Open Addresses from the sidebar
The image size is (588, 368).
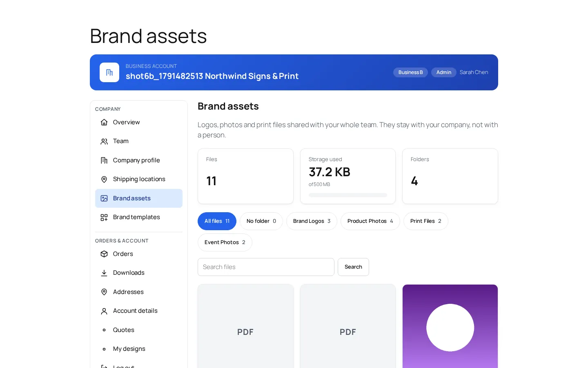point(139,292)
